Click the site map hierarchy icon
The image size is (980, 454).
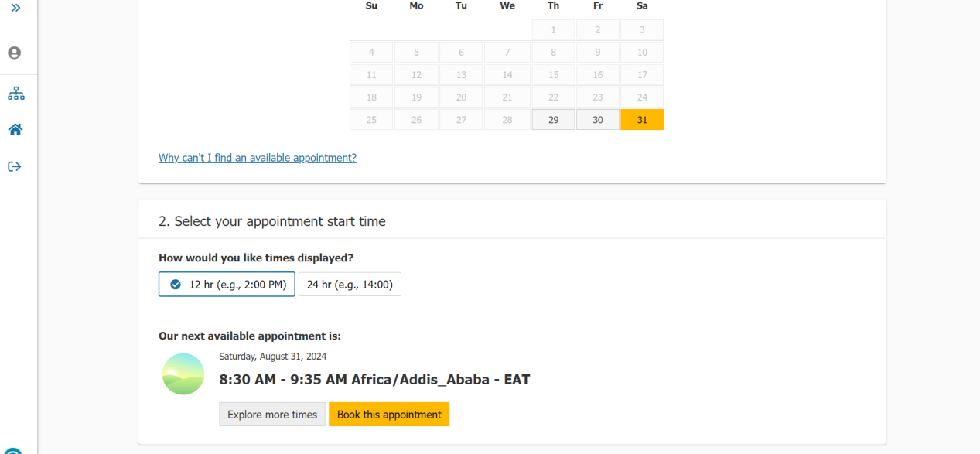pyautogui.click(x=15, y=94)
